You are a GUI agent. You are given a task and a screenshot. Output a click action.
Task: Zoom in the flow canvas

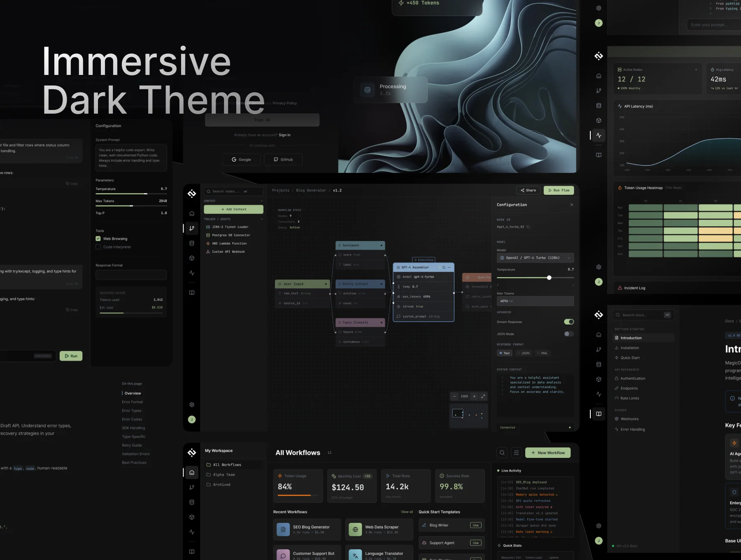[474, 397]
